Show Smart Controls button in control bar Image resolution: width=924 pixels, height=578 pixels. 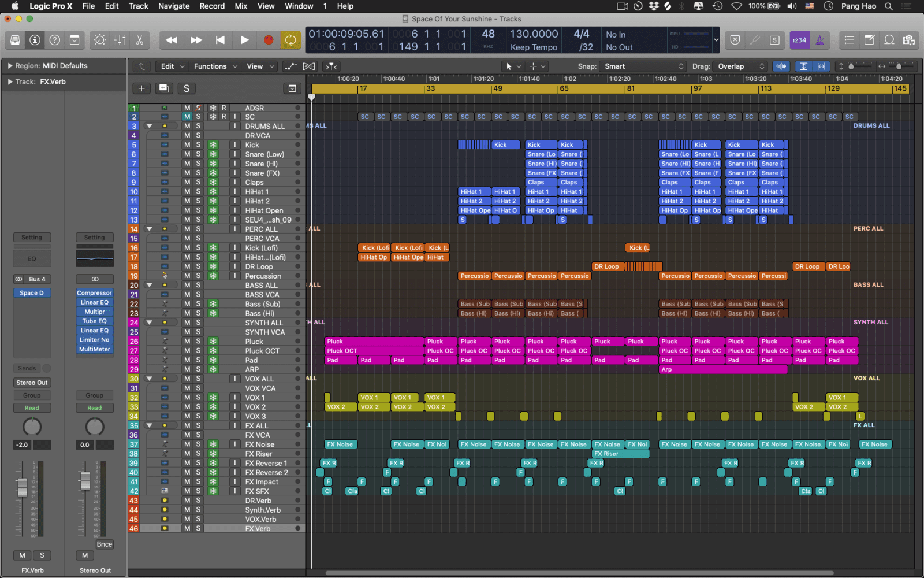pos(100,40)
